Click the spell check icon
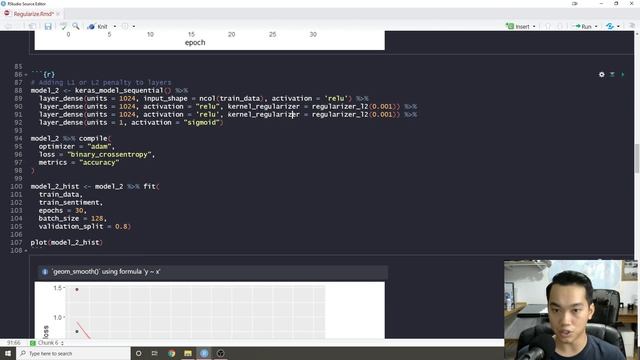Image resolution: width=640 pixels, height=360 pixels. tap(63, 27)
